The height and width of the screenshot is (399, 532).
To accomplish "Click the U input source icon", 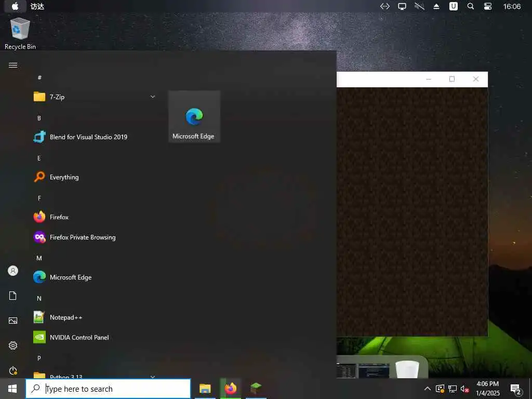I will coord(453,6).
